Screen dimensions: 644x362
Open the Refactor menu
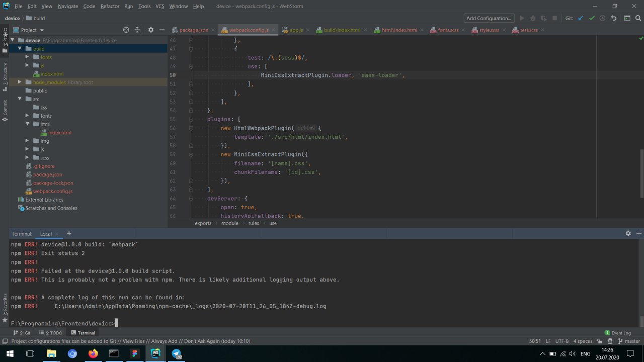(110, 6)
